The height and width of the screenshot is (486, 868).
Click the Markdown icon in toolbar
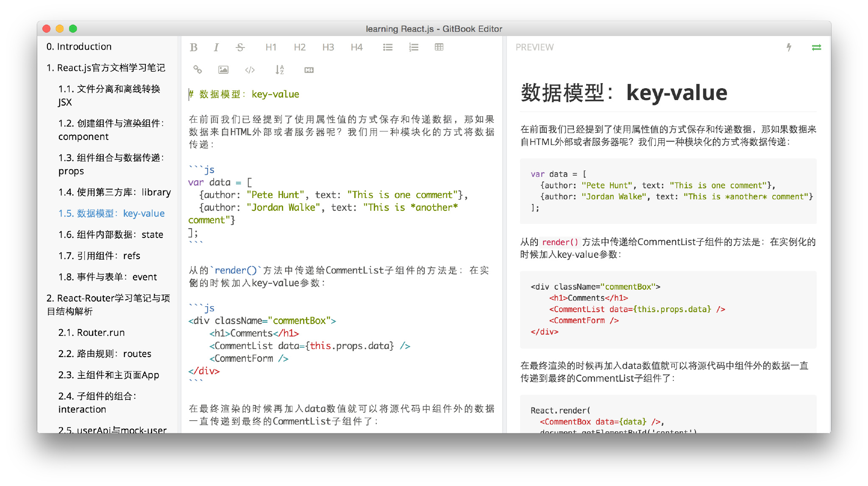tap(309, 70)
